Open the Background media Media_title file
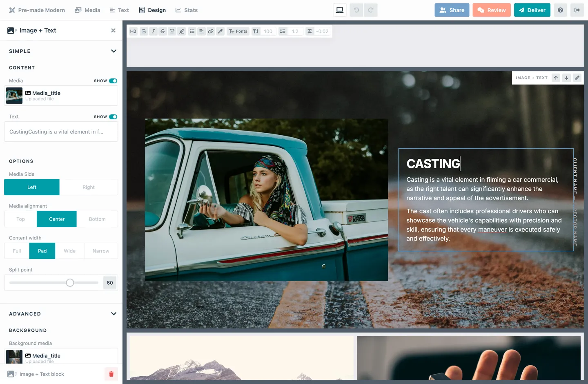This screenshot has height=384, width=588. click(x=61, y=357)
